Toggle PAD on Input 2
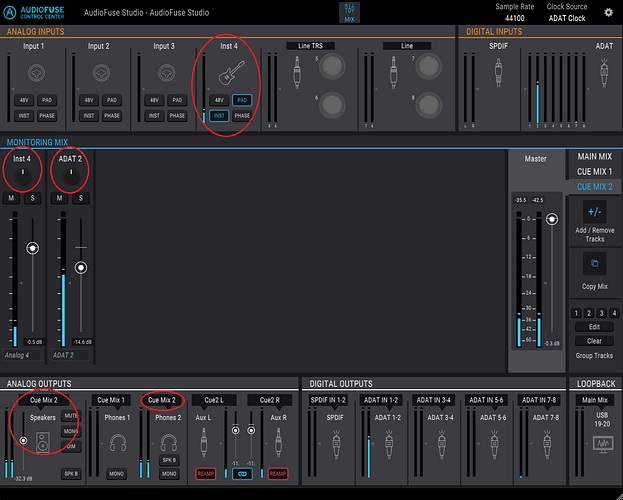 [112, 100]
